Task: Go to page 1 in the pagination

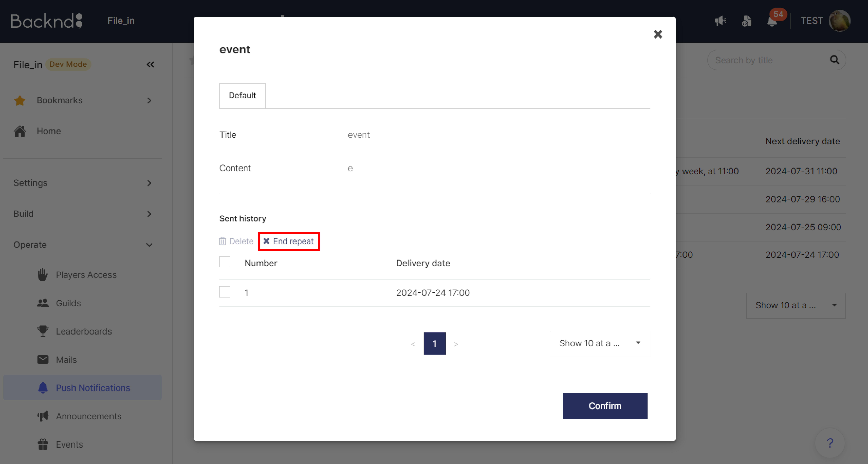Action: pos(435,343)
